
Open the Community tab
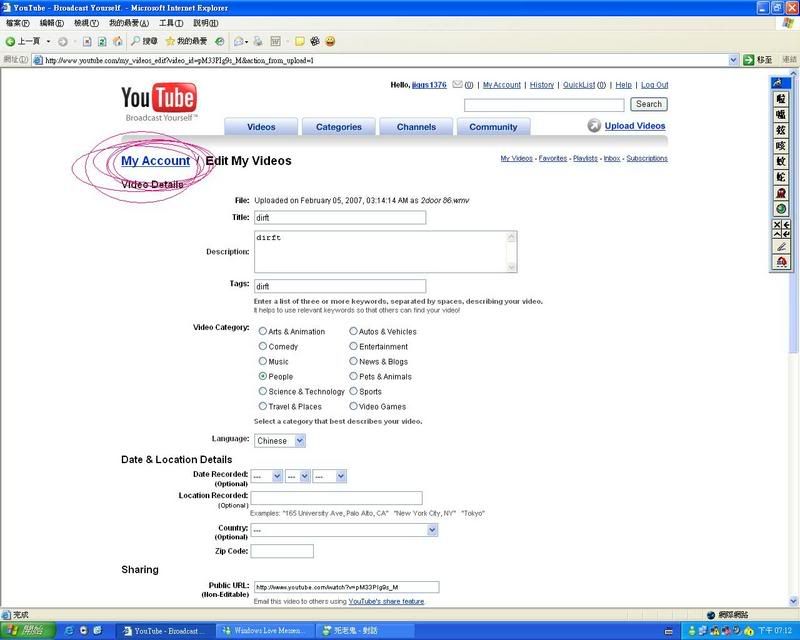pos(493,127)
